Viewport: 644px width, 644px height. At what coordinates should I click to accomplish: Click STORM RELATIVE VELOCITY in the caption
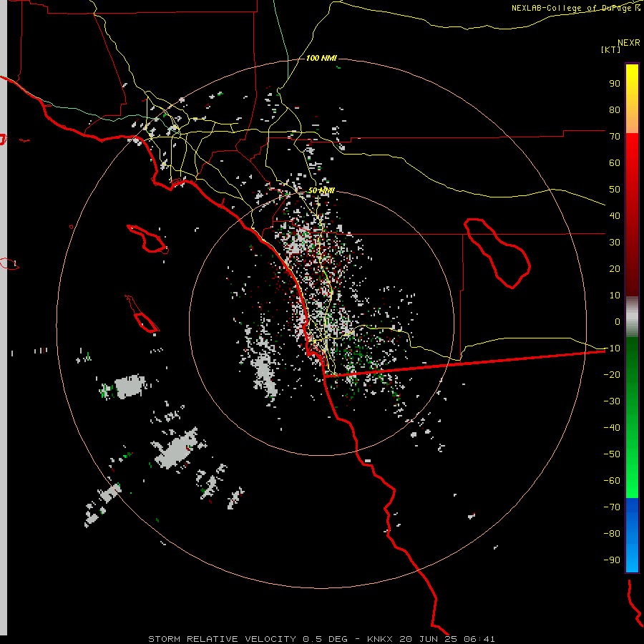tap(222, 639)
